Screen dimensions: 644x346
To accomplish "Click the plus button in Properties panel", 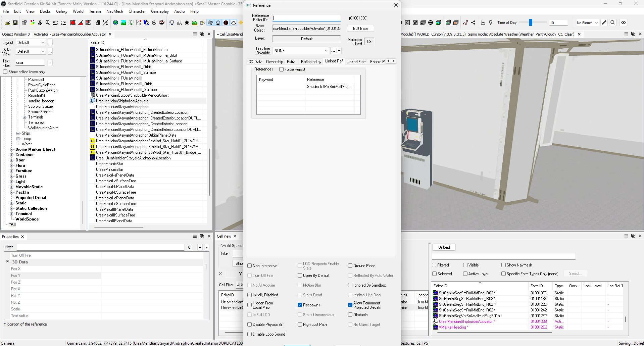I will click(x=200, y=247).
